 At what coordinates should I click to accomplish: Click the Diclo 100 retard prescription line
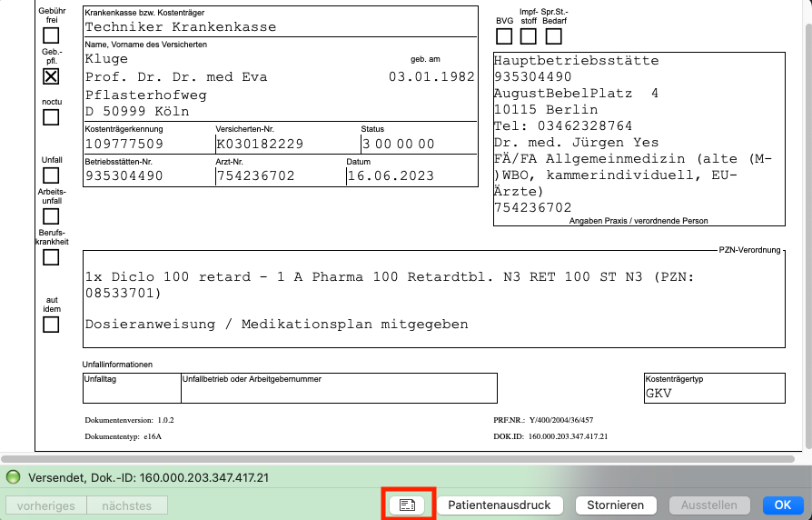point(390,285)
